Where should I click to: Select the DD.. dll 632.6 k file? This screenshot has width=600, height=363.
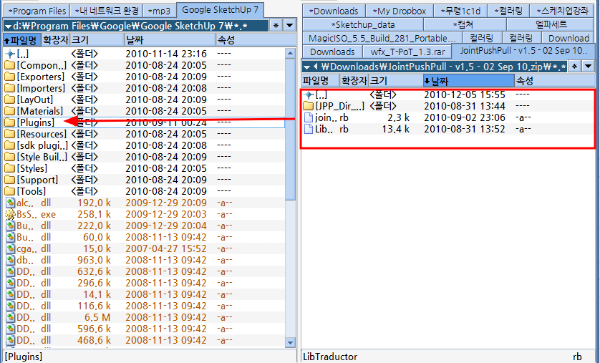[x=144, y=272]
